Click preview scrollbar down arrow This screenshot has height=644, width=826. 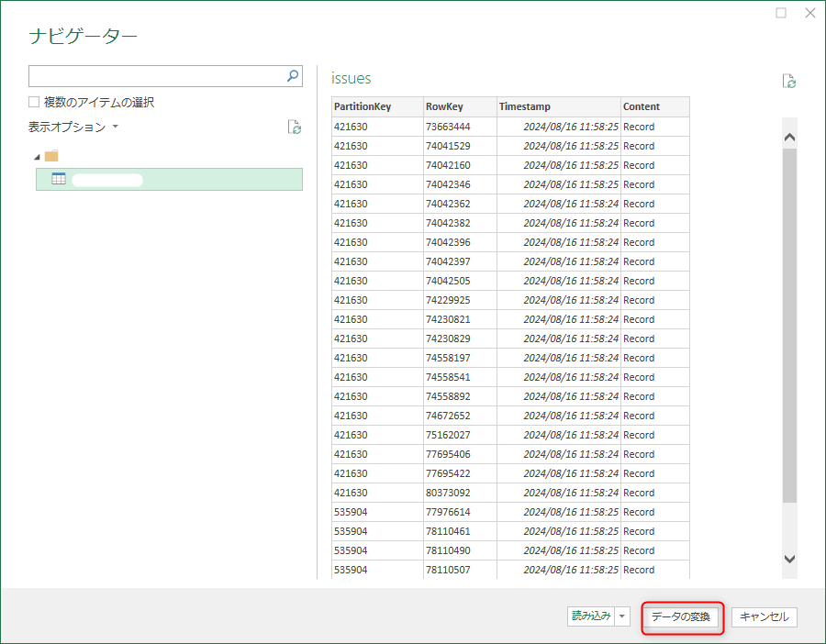point(789,559)
